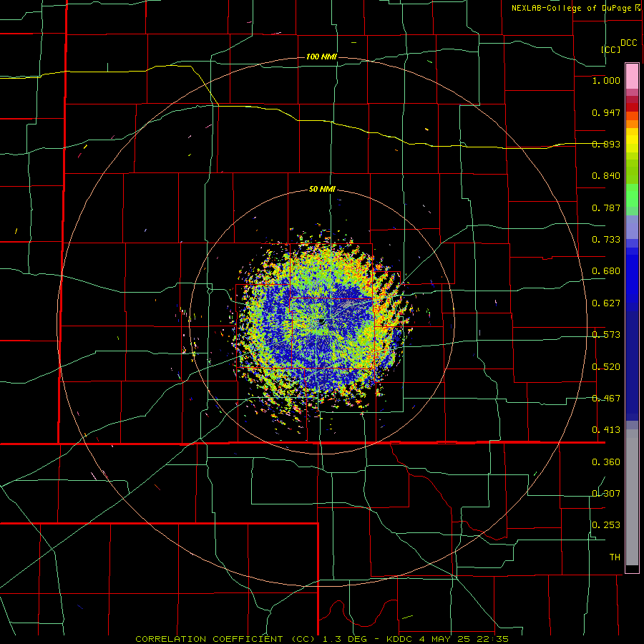This screenshot has height=644, width=644.
Task: Select the 0.840 scale value
Action: coord(606,176)
